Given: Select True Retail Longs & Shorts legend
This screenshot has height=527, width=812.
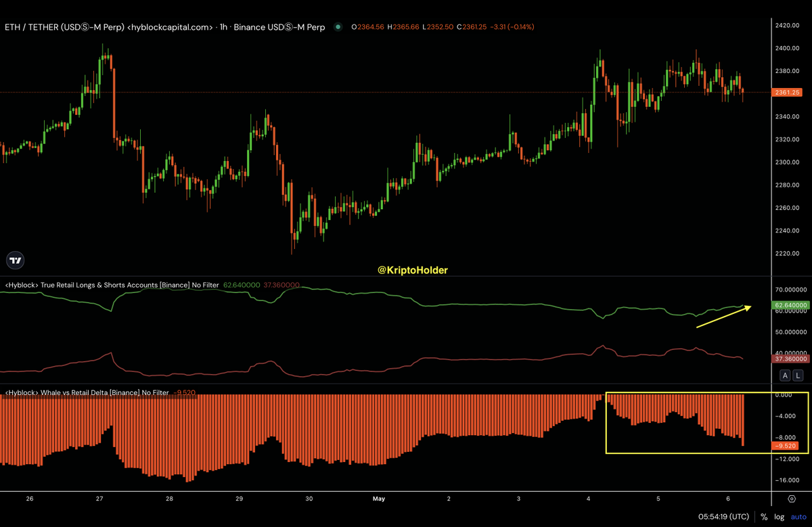Looking at the screenshot, I should click(x=112, y=285).
